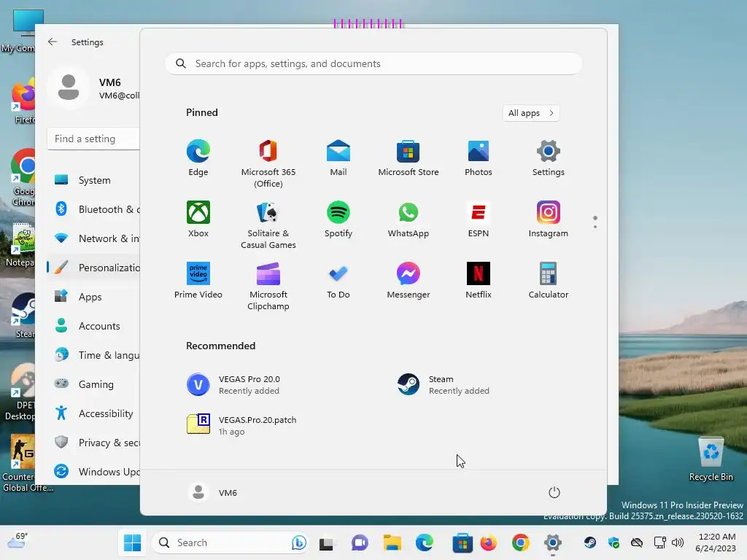The width and height of the screenshot is (747, 560).
Task: Click the Windows Start button on taskbar
Action: click(x=133, y=542)
